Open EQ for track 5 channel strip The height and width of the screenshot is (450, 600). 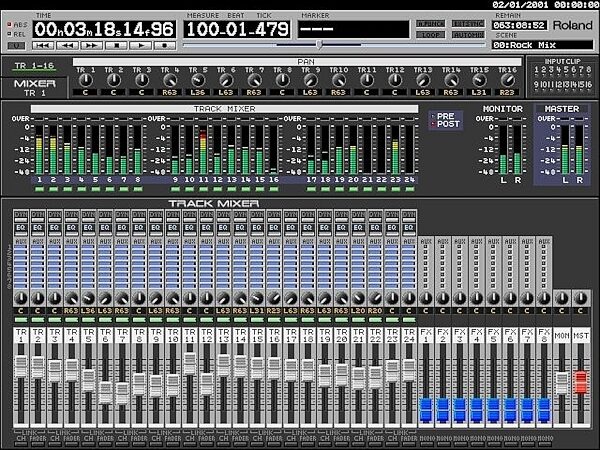point(88,228)
